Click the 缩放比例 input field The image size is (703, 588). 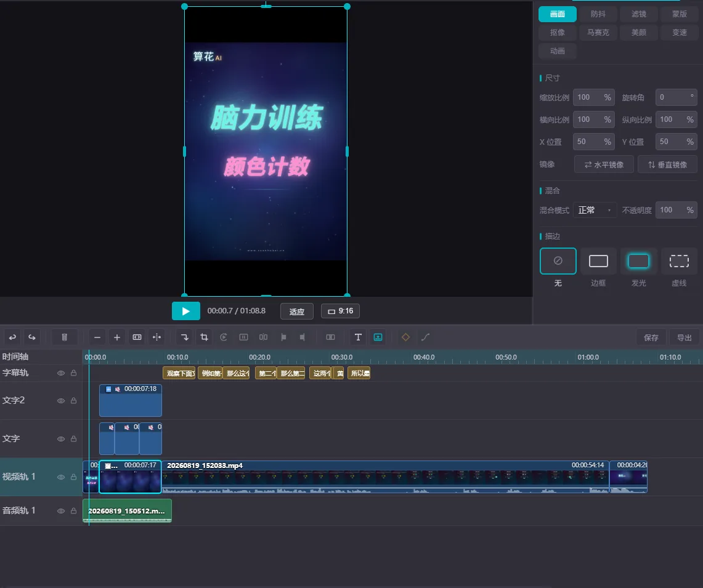(x=594, y=97)
